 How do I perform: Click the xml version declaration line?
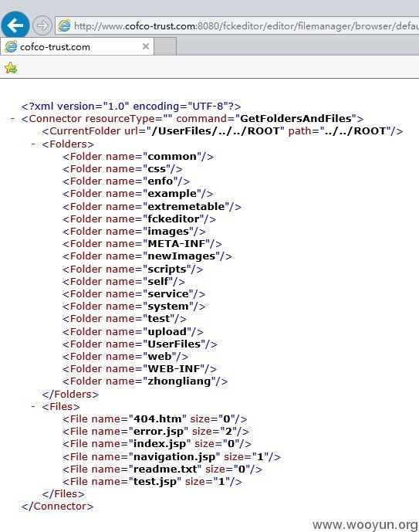131,107
